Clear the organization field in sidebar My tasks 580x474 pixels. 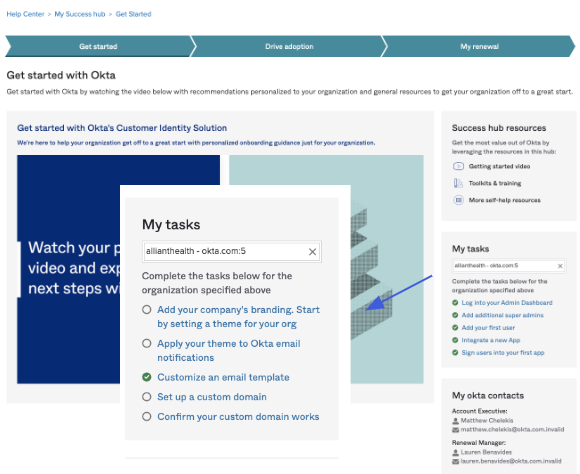[x=560, y=266]
